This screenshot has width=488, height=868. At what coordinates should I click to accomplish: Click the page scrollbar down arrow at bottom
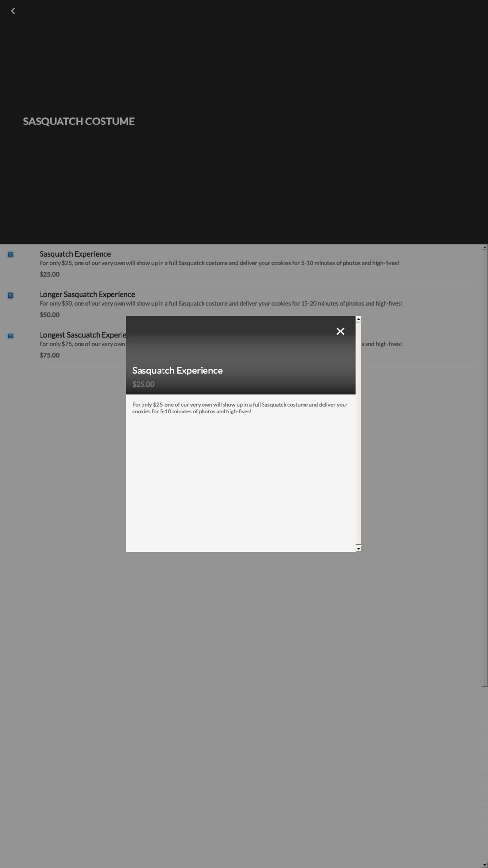tap(485, 865)
